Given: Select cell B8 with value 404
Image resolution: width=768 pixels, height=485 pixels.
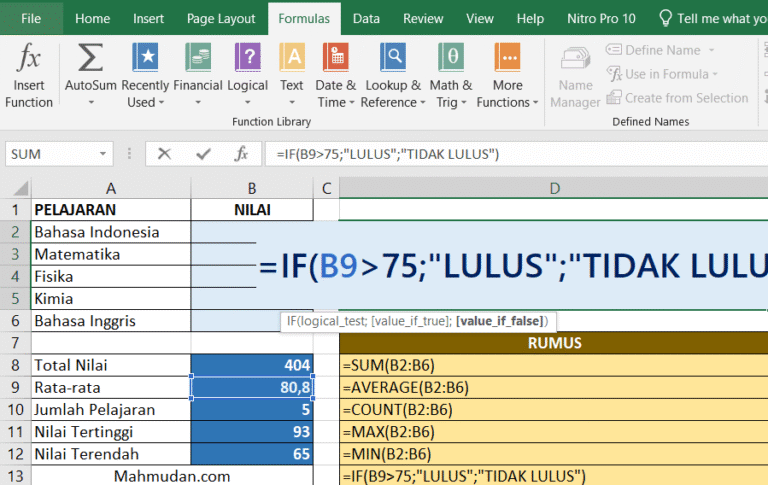Looking at the screenshot, I should click(251, 365).
